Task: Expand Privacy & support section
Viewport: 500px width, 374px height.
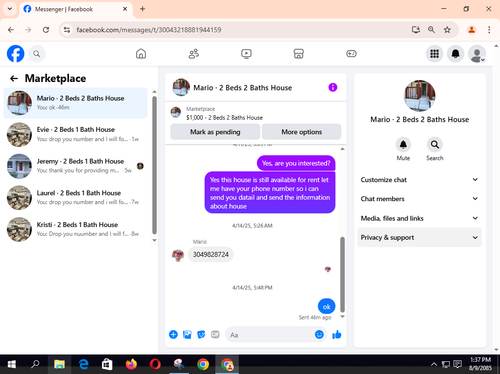Action: coord(419,237)
